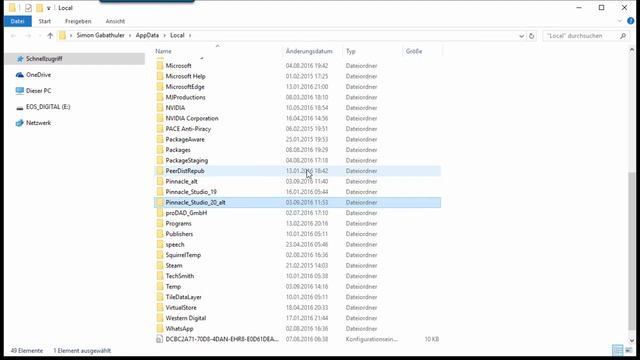Click the WhatsApp folder name
The height and width of the screenshot is (360, 640).
point(179,329)
